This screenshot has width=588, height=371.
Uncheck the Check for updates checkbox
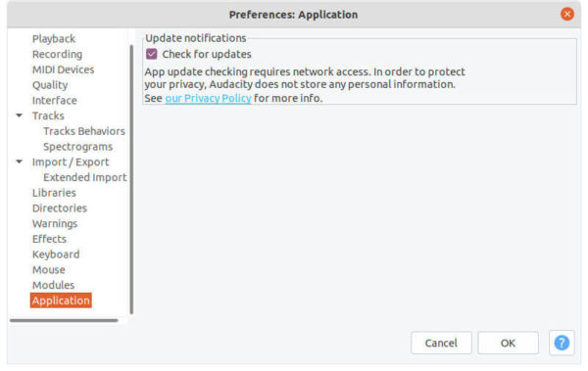(x=152, y=54)
